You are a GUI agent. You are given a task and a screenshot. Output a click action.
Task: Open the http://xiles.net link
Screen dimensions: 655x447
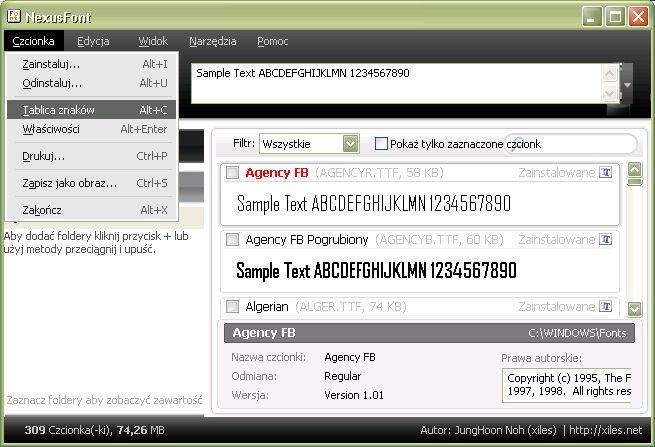pos(605,430)
